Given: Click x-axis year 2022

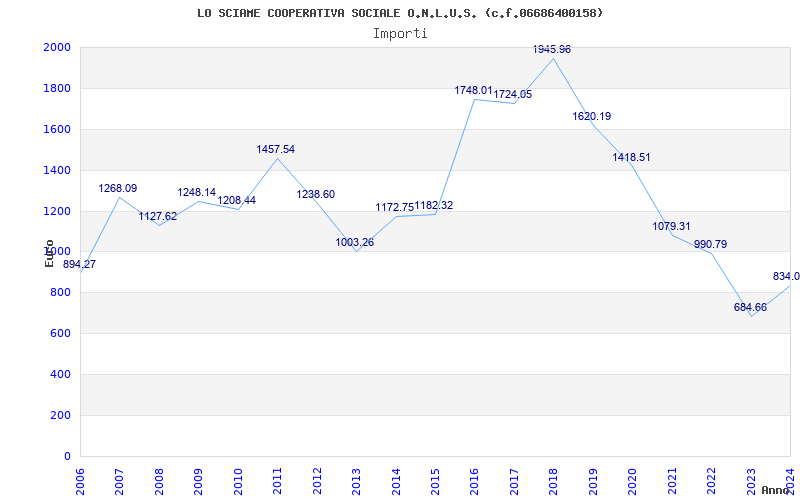Looking at the screenshot, I should click(x=712, y=480).
